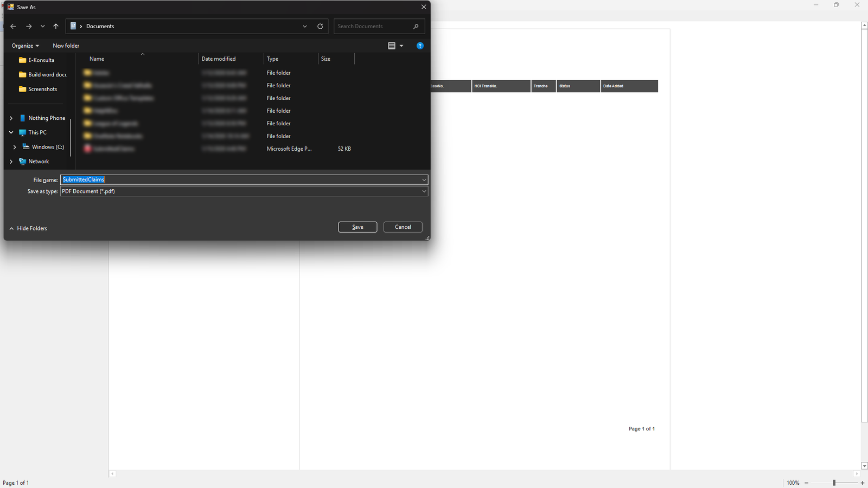The width and height of the screenshot is (868, 488).
Task: Sort files by Date modified column
Action: pos(219,59)
